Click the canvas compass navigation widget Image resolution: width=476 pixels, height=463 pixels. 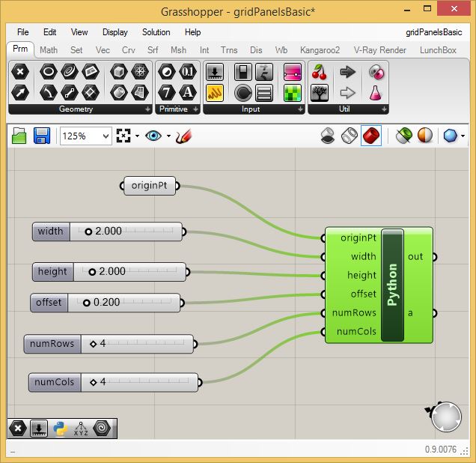pyautogui.click(x=445, y=417)
